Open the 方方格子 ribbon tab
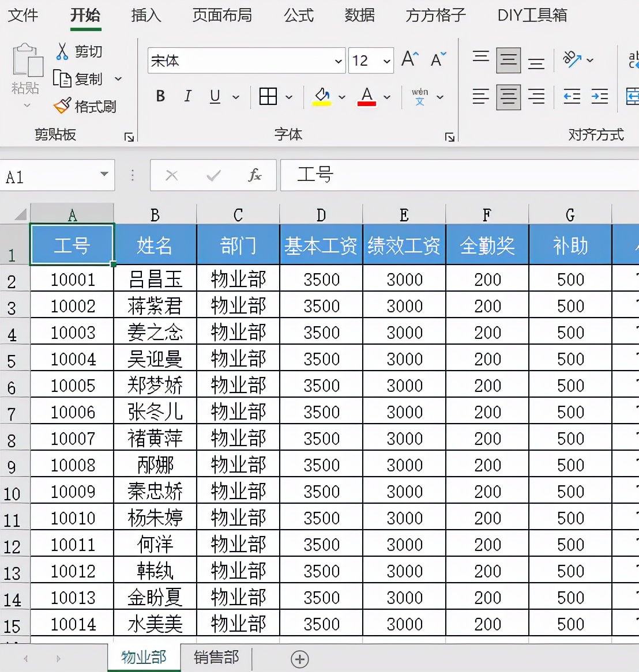Screen dimensions: 639x672 click(434, 16)
